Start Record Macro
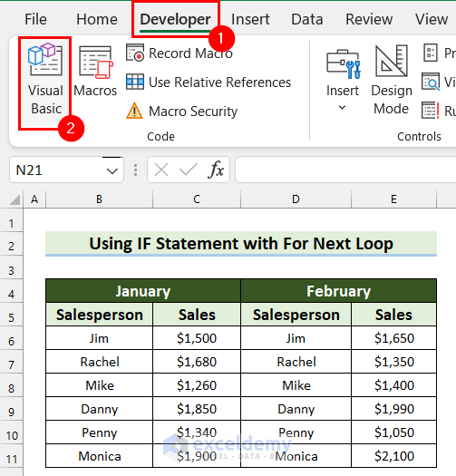The image size is (456, 476). 179,53
